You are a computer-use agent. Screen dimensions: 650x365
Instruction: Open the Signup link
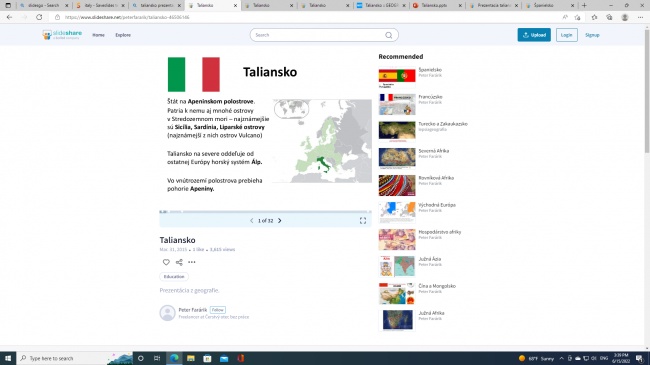[592, 35]
